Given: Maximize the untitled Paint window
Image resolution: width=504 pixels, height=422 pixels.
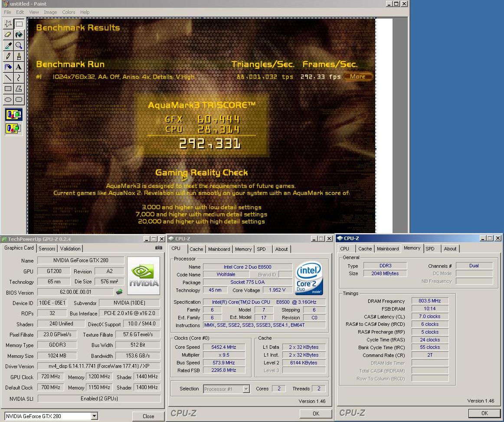Looking at the screenshot, I should pyautogui.click(x=396, y=4).
